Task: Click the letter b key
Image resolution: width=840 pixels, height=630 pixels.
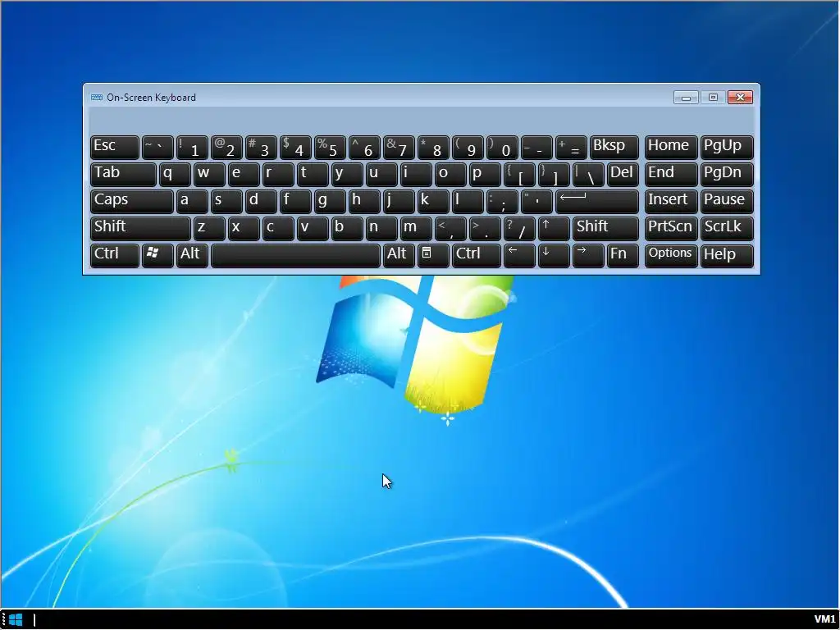Action: point(347,229)
